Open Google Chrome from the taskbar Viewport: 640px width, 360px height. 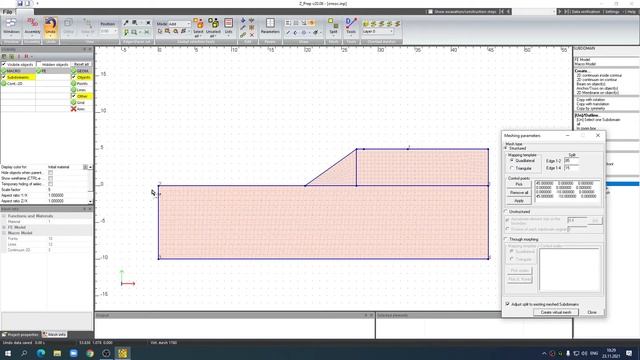(90, 353)
